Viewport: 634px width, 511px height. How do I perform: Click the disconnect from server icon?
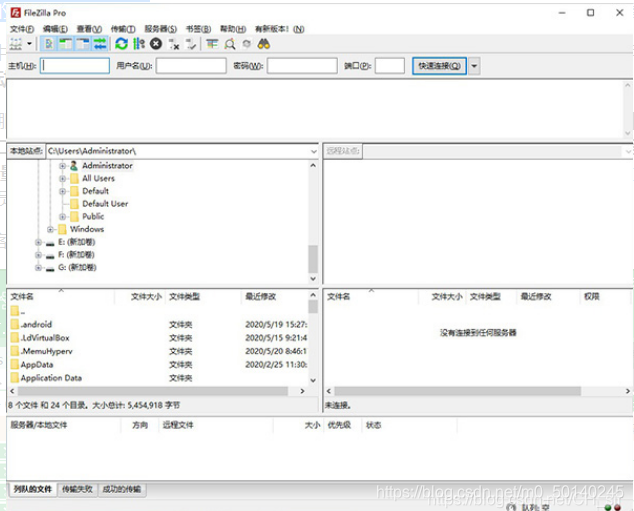(174, 44)
